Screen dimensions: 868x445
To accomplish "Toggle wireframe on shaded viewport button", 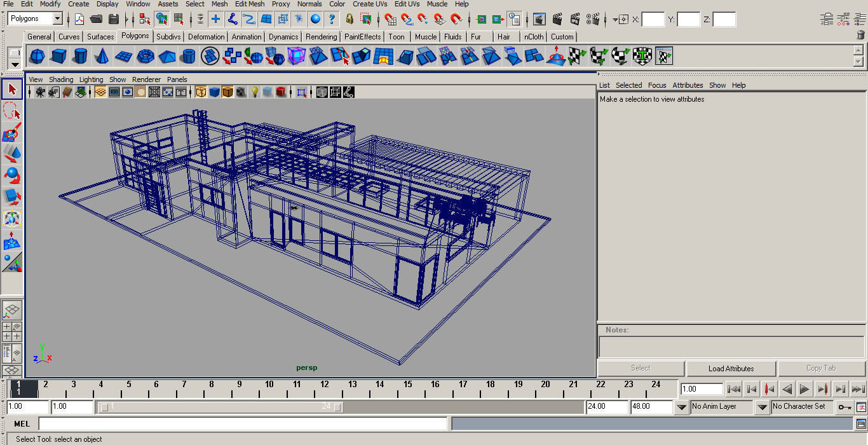I will 227,92.
